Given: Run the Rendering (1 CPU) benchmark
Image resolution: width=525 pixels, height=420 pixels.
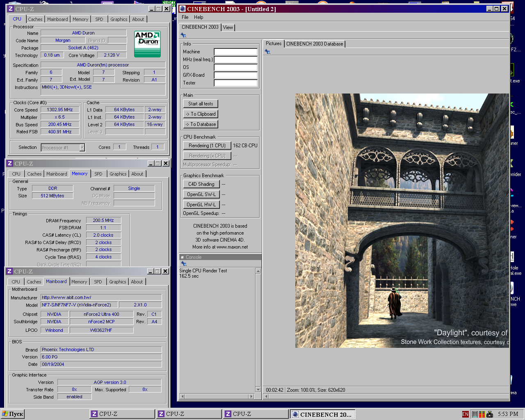Looking at the screenshot, I should click(x=207, y=146).
